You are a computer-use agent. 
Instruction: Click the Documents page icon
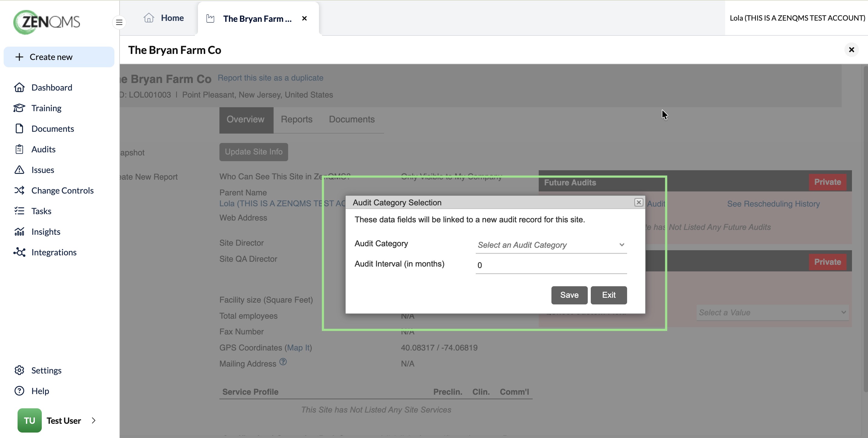19,128
